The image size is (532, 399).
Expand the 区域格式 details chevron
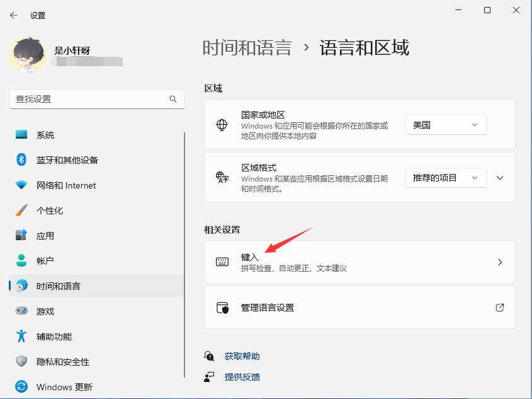tap(499, 178)
